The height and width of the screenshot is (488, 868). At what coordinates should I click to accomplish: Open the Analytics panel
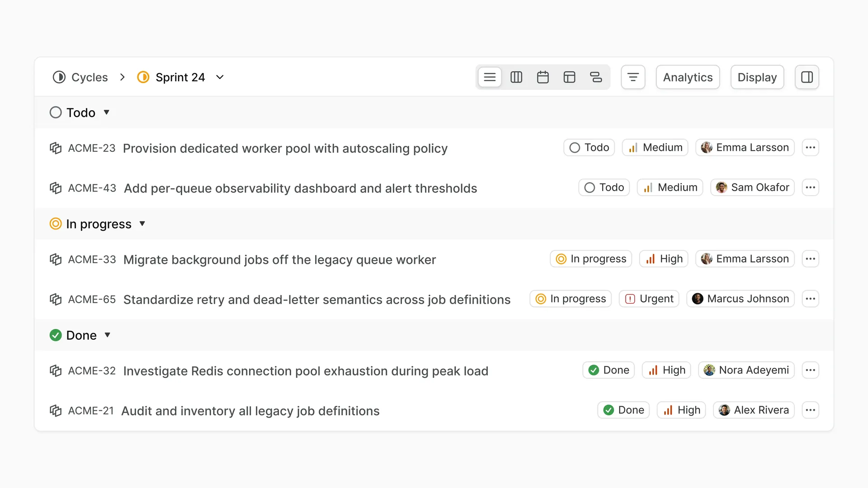688,77
